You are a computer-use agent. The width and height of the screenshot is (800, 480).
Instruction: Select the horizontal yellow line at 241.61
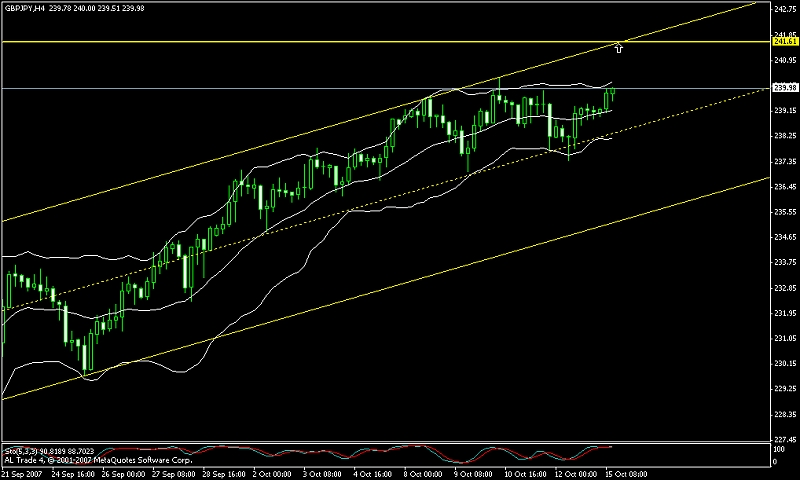point(385,42)
